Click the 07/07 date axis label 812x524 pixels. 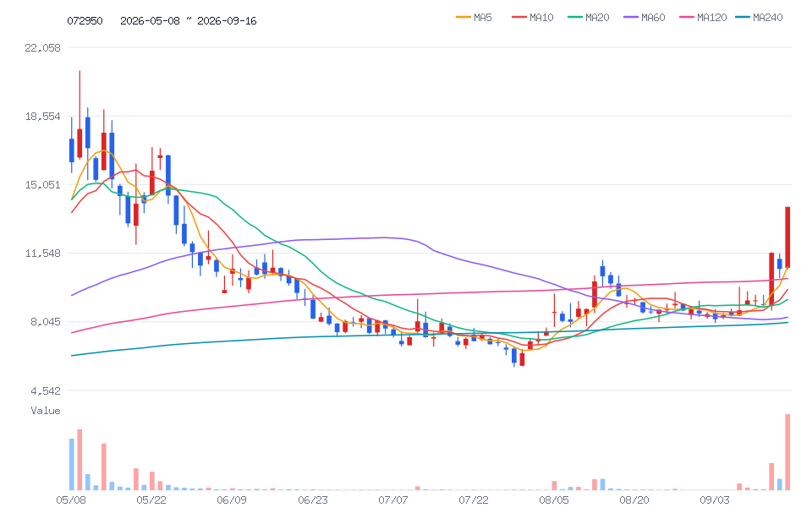[393, 500]
